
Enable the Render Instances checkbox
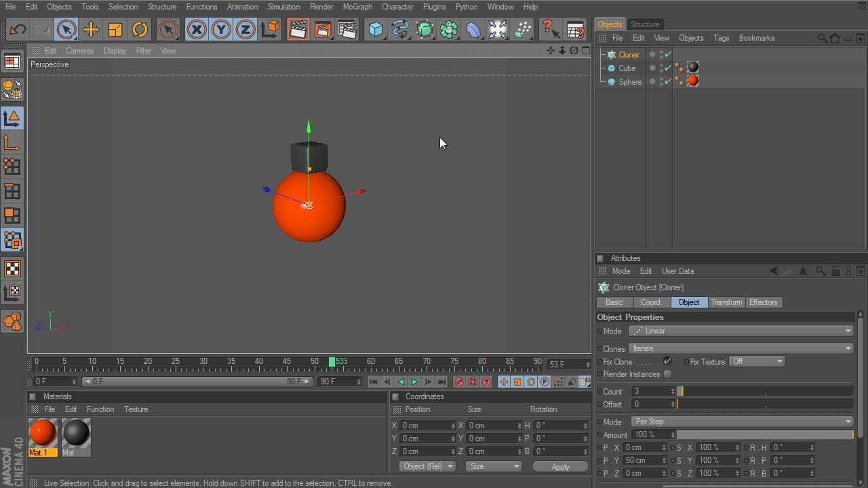[x=667, y=374]
